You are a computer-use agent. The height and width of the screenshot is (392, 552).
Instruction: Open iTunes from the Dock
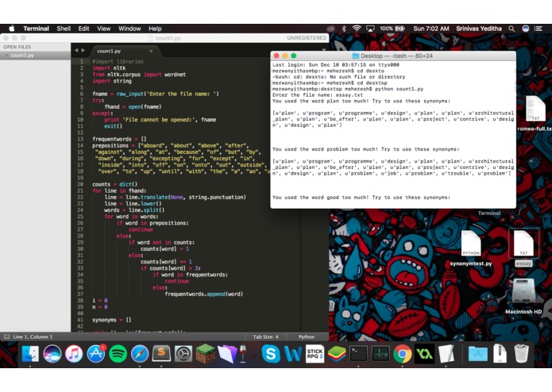click(x=74, y=354)
